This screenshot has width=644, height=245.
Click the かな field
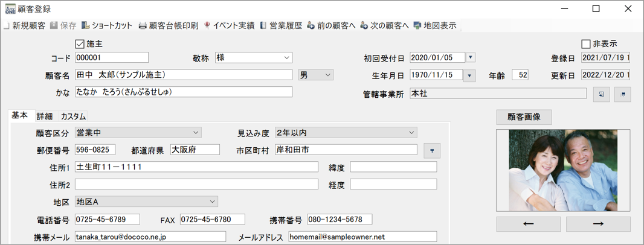pos(184,92)
